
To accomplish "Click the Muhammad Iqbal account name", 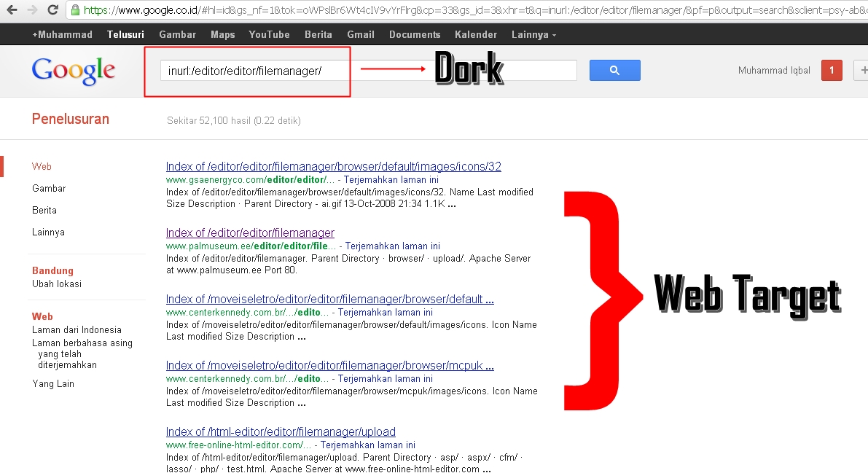I will tap(774, 71).
